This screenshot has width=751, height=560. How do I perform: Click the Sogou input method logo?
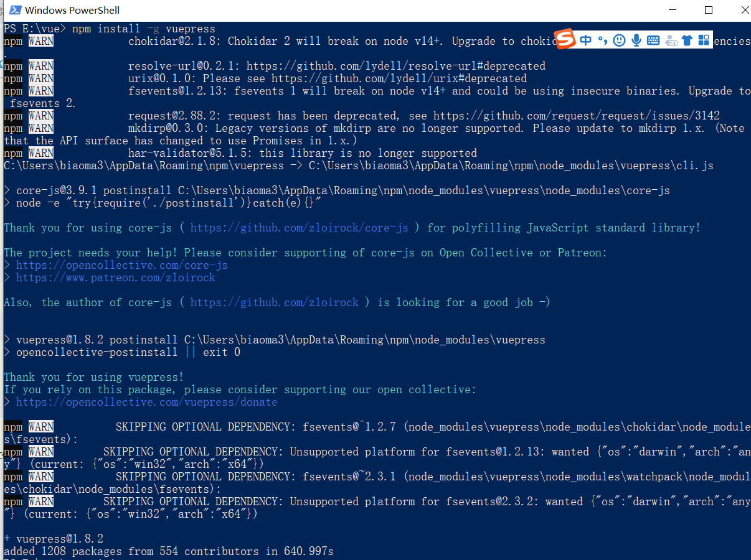pos(565,39)
